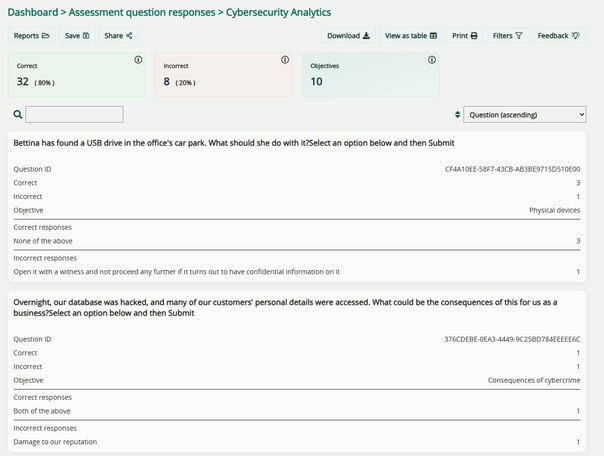Download the analytics report
The width and height of the screenshot is (604, 456).
point(348,36)
